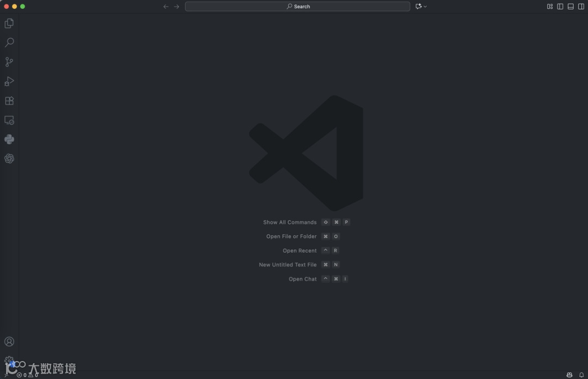Open the Remote Explorer view
This screenshot has height=379, width=588.
(9, 120)
